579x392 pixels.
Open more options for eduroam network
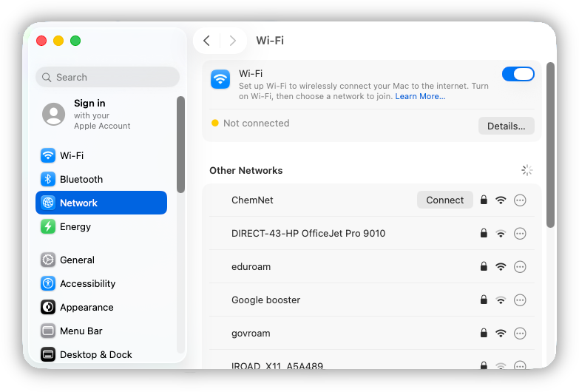[520, 267]
